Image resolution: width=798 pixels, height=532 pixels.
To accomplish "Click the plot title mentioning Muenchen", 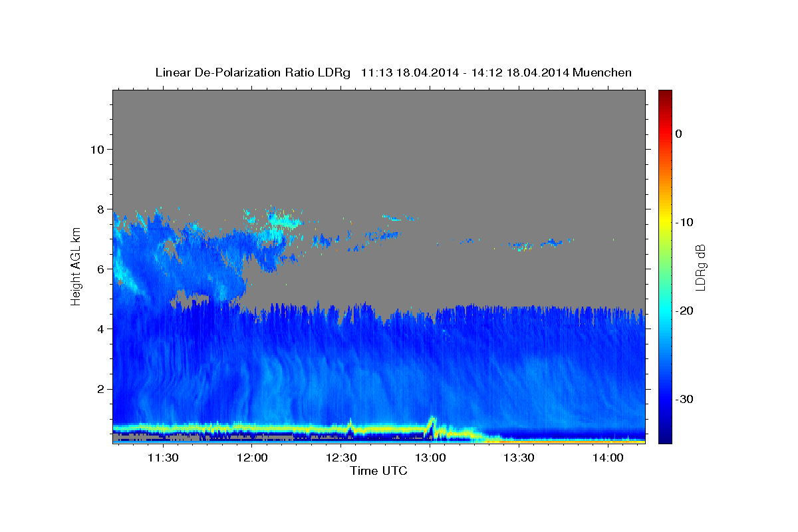I will pos(393,72).
